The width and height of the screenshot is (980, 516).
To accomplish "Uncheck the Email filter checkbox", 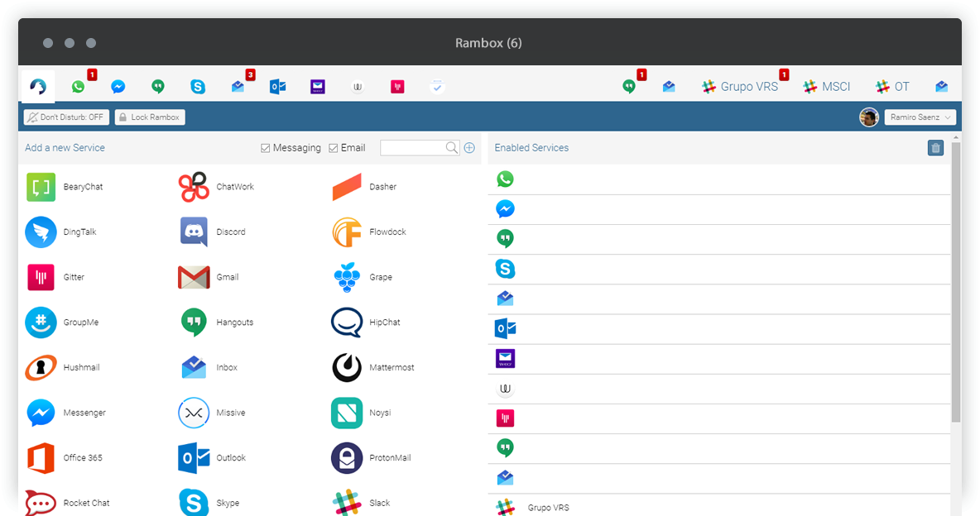I will (333, 148).
